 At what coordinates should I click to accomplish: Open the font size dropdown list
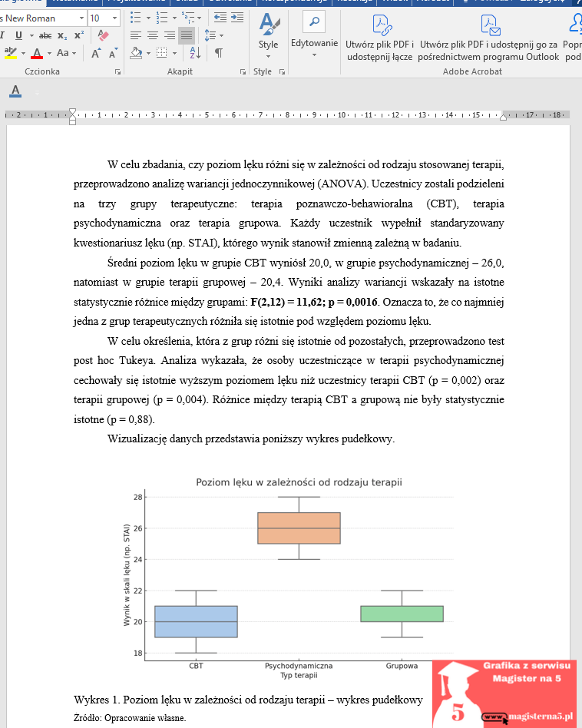point(114,18)
